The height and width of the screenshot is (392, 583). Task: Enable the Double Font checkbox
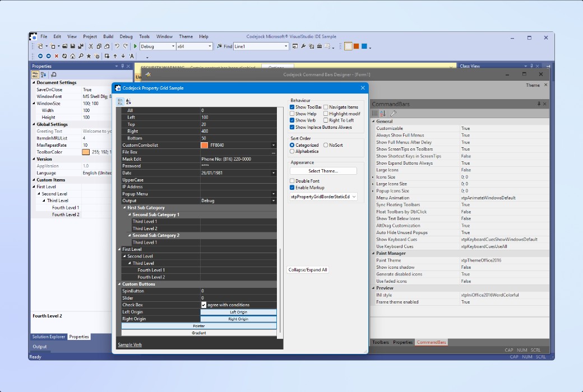coord(292,181)
